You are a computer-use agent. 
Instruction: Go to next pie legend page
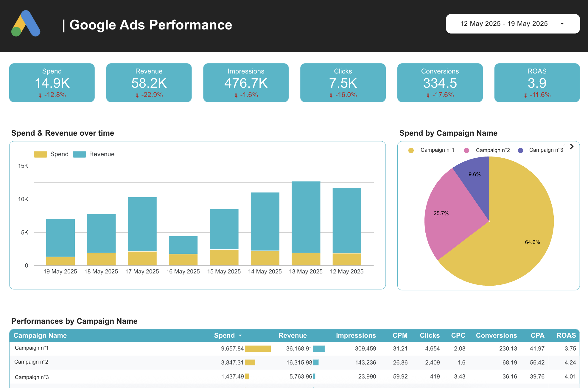(571, 147)
